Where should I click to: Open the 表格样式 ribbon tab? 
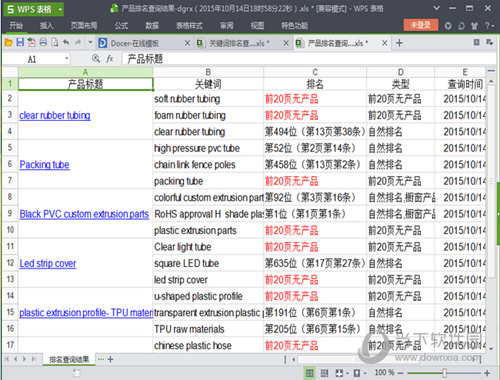tap(189, 25)
